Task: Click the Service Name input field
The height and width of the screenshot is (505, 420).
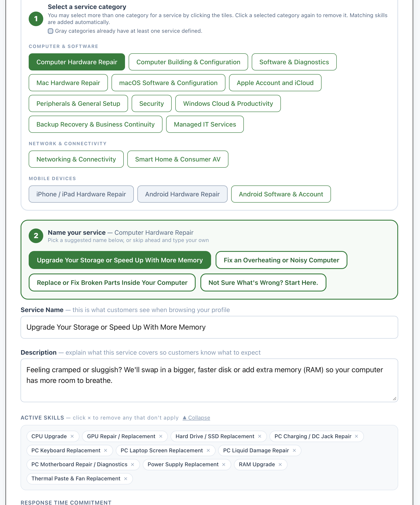Action: pos(209,327)
